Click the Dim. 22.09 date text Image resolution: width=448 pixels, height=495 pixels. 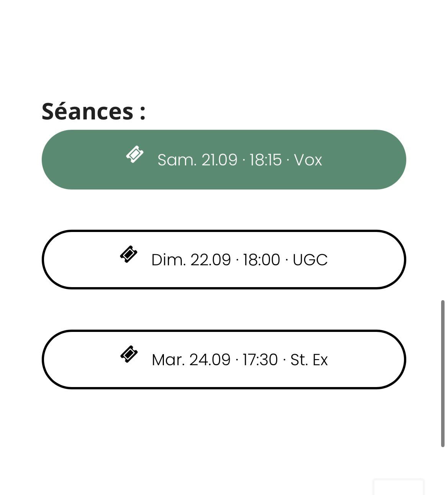pos(191,260)
